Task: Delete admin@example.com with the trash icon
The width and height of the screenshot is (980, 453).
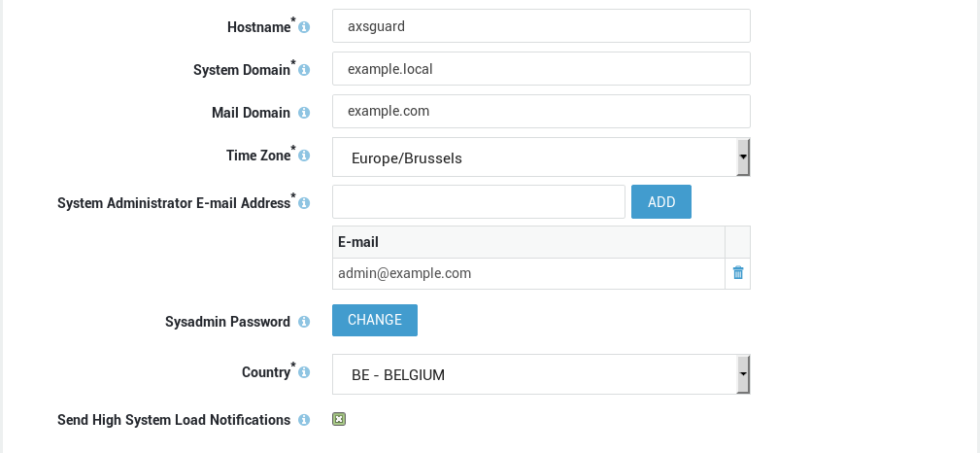Action: point(738,273)
